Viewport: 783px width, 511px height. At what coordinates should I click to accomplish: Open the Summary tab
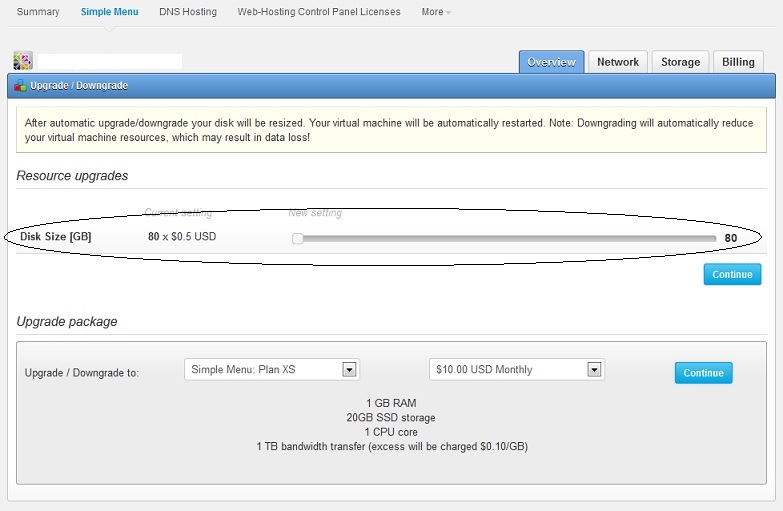38,12
